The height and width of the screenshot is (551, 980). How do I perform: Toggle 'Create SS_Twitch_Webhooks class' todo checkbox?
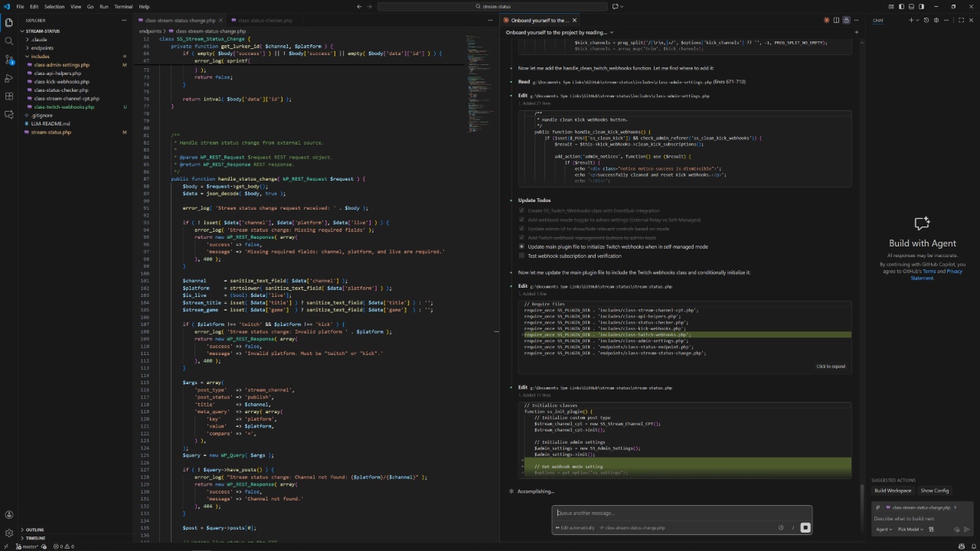pyautogui.click(x=521, y=210)
